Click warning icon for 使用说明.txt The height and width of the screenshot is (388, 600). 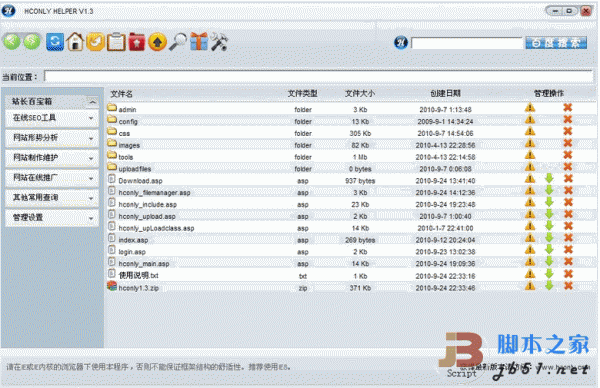[530, 274]
